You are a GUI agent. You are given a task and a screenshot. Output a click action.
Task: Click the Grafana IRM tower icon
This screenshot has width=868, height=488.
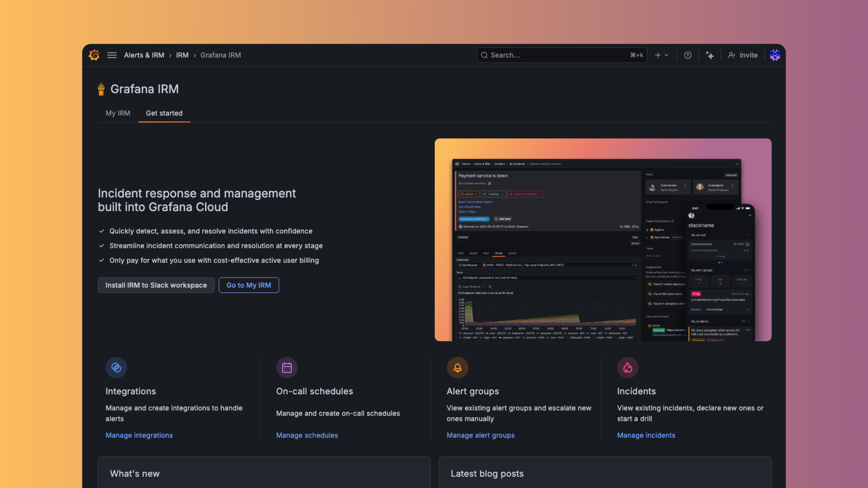(101, 89)
